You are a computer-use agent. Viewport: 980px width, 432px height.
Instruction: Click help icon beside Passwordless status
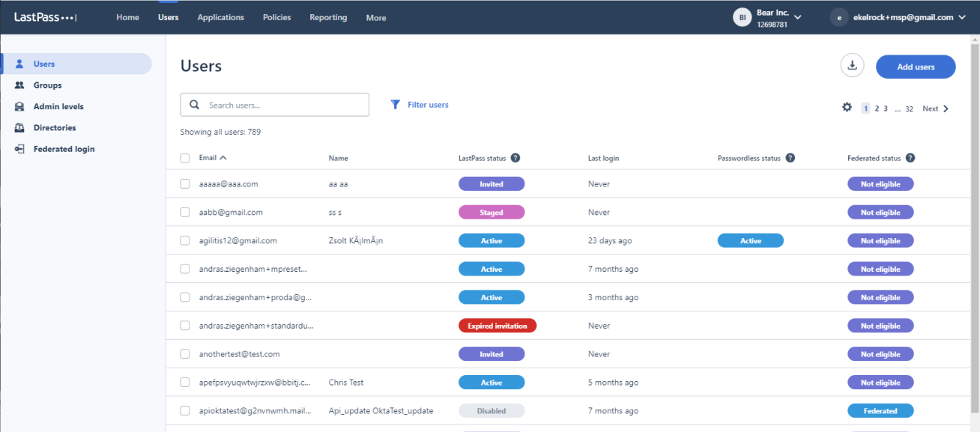pos(790,158)
